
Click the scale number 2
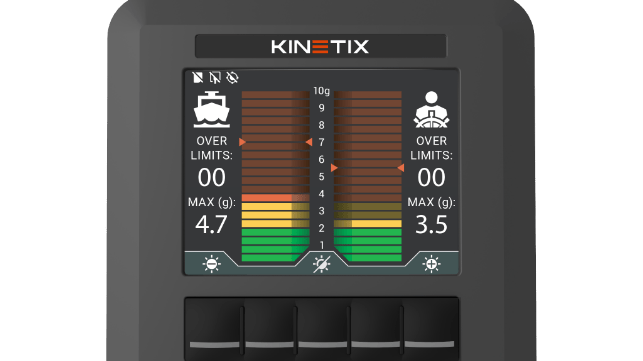322,228
